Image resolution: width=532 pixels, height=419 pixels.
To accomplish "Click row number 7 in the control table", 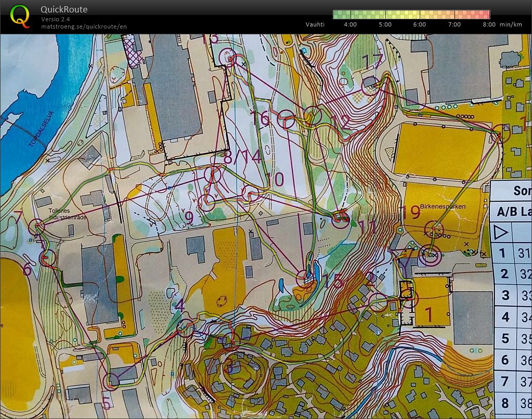I will point(505,381).
